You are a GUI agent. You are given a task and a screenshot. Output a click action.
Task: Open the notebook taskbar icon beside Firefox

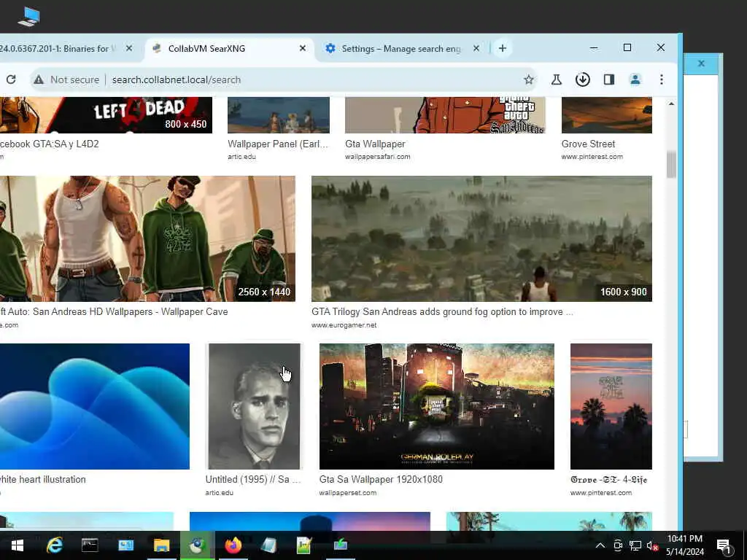(268, 545)
